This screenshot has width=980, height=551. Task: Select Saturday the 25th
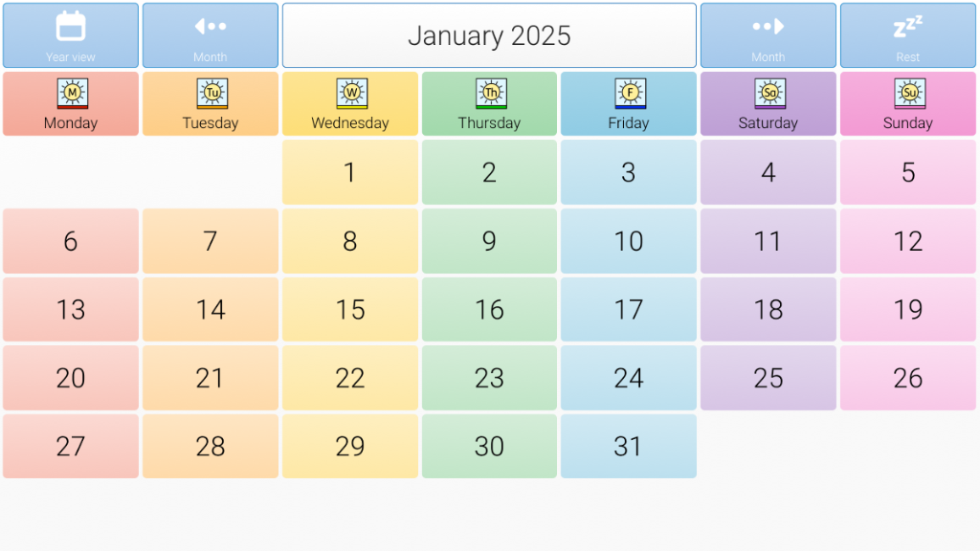(768, 378)
